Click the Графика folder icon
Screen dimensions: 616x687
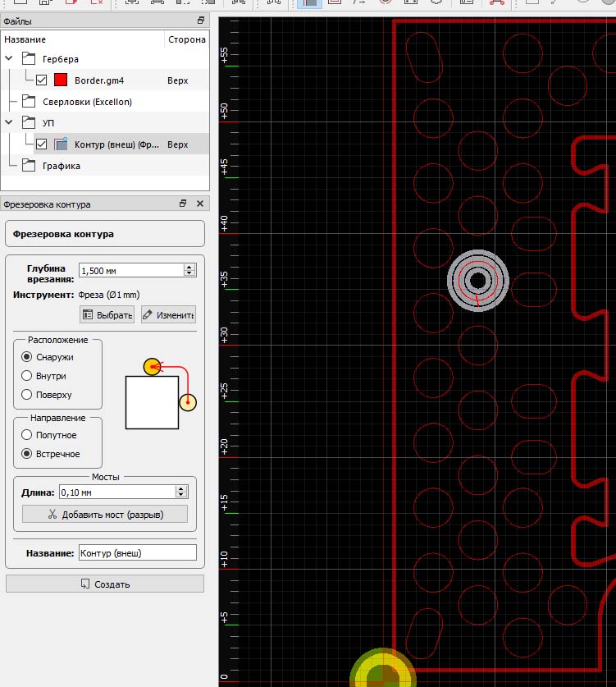pyautogui.click(x=29, y=166)
